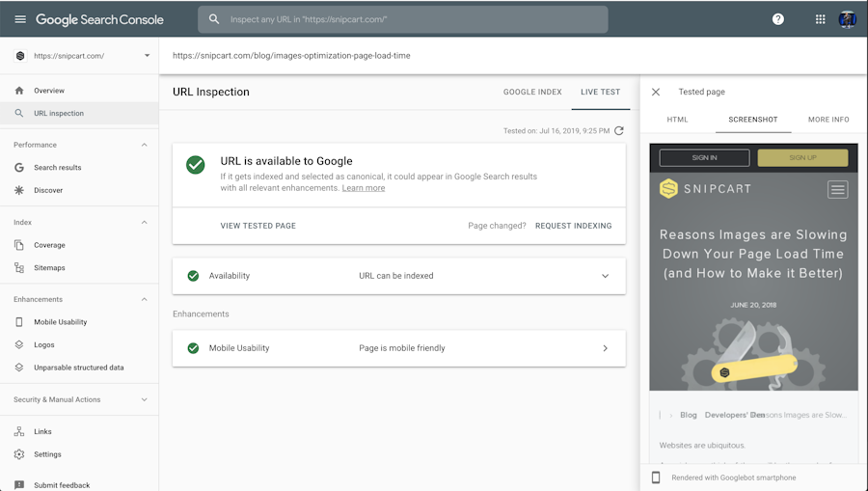868x491 pixels.
Task: Click the Coverage pages icon
Action: pos(19,245)
